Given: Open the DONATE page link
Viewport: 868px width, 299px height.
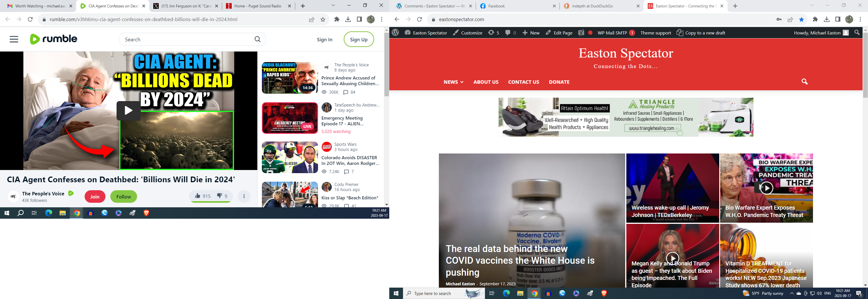Looking at the screenshot, I should point(559,82).
